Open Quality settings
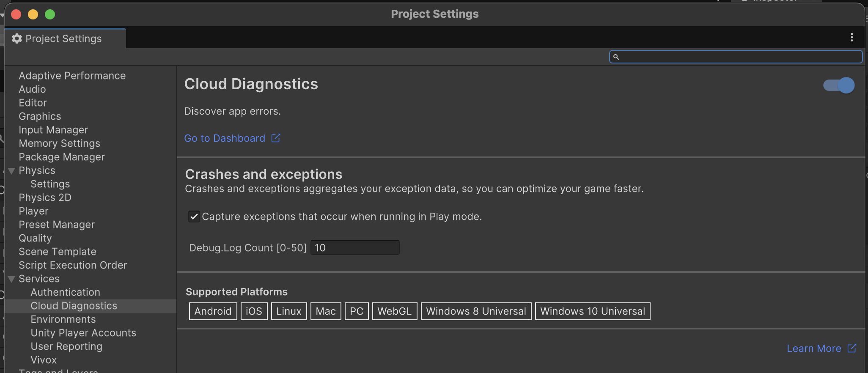The height and width of the screenshot is (373, 868). point(35,238)
